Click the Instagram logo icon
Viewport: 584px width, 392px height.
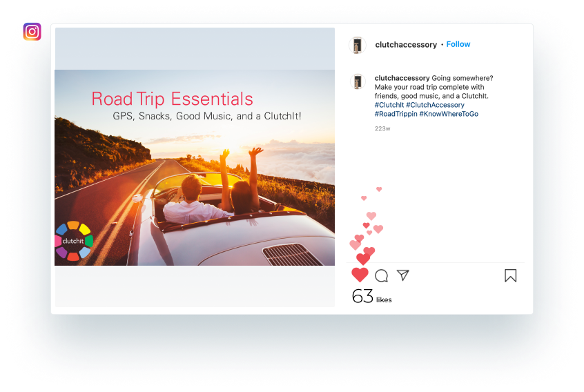32,32
